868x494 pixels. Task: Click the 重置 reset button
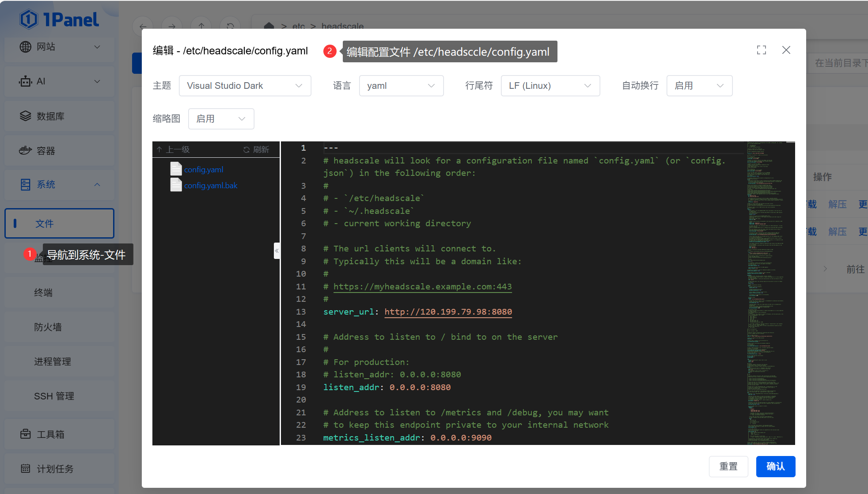pos(728,466)
